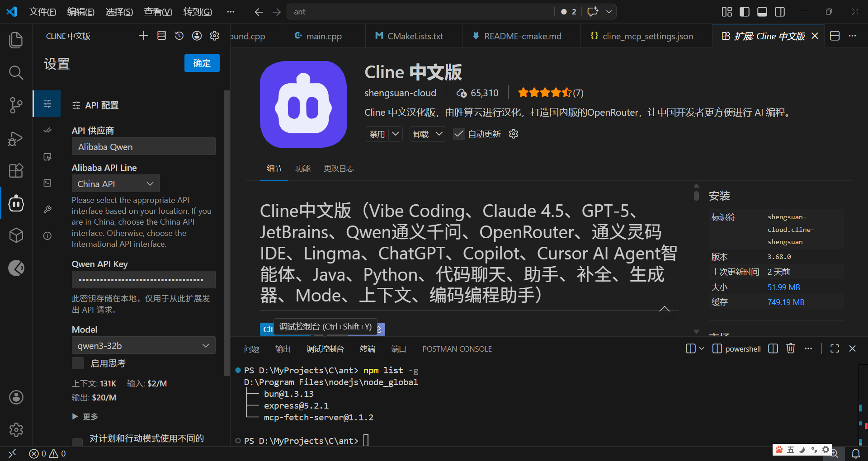Start a new Cline task with the plus icon

coord(144,36)
